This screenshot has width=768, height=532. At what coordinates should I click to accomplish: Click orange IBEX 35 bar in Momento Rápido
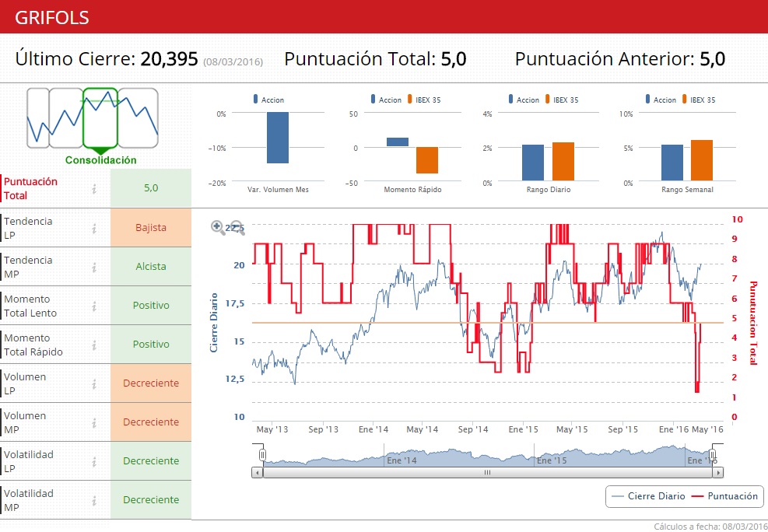(427, 160)
